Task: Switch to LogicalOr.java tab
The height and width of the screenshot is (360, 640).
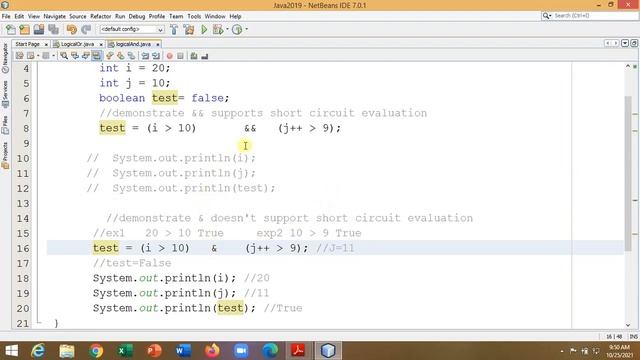Action: (x=77, y=44)
